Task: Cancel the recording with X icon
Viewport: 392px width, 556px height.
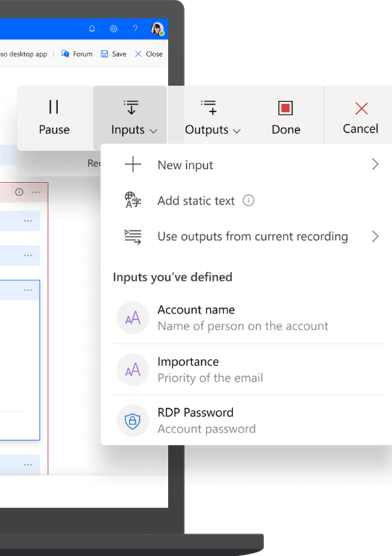Action: tap(361, 118)
